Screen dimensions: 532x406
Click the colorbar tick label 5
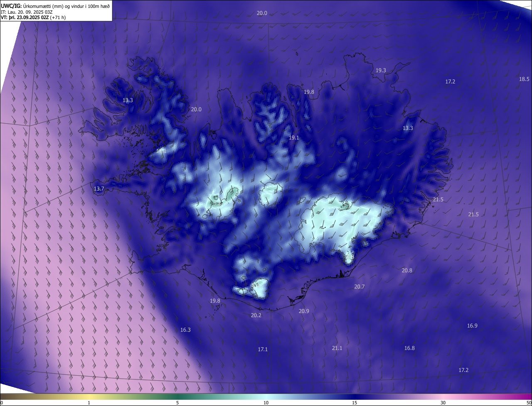point(177,403)
